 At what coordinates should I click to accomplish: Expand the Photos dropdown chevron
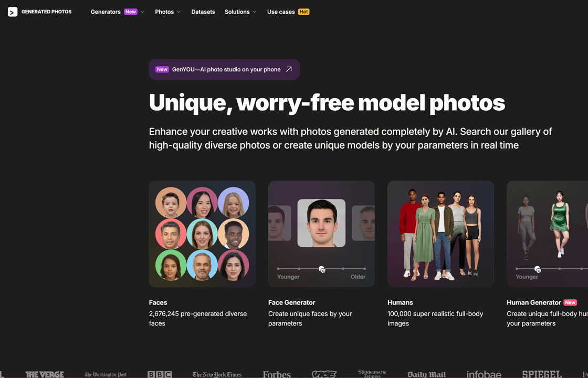pos(178,12)
